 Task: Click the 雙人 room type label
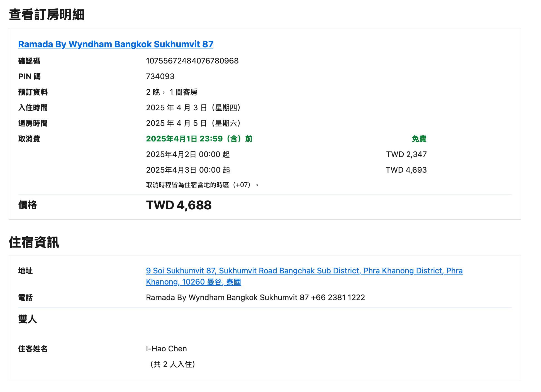pos(27,319)
